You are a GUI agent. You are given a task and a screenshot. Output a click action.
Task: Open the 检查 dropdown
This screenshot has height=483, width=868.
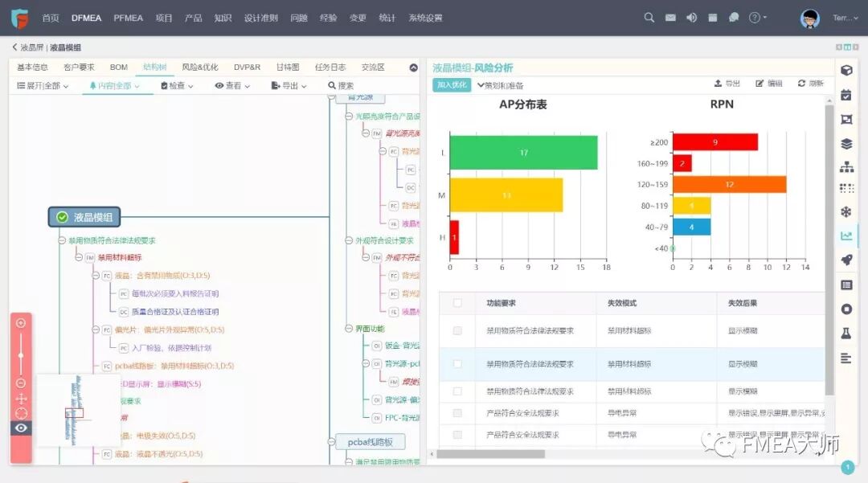[177, 86]
